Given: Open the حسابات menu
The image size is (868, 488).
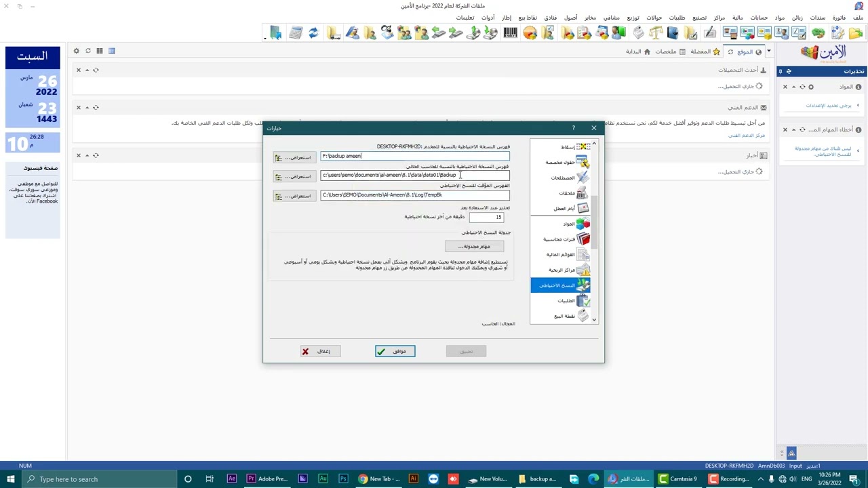Looking at the screenshot, I should pyautogui.click(x=759, y=18).
